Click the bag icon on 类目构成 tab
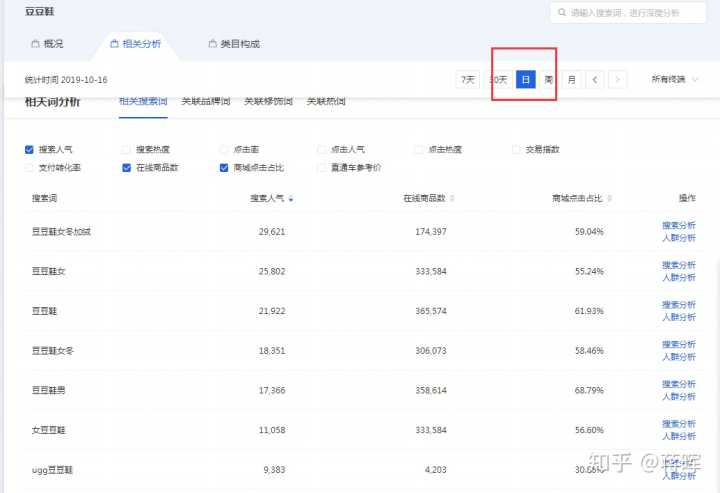The image size is (720, 493). (x=212, y=44)
